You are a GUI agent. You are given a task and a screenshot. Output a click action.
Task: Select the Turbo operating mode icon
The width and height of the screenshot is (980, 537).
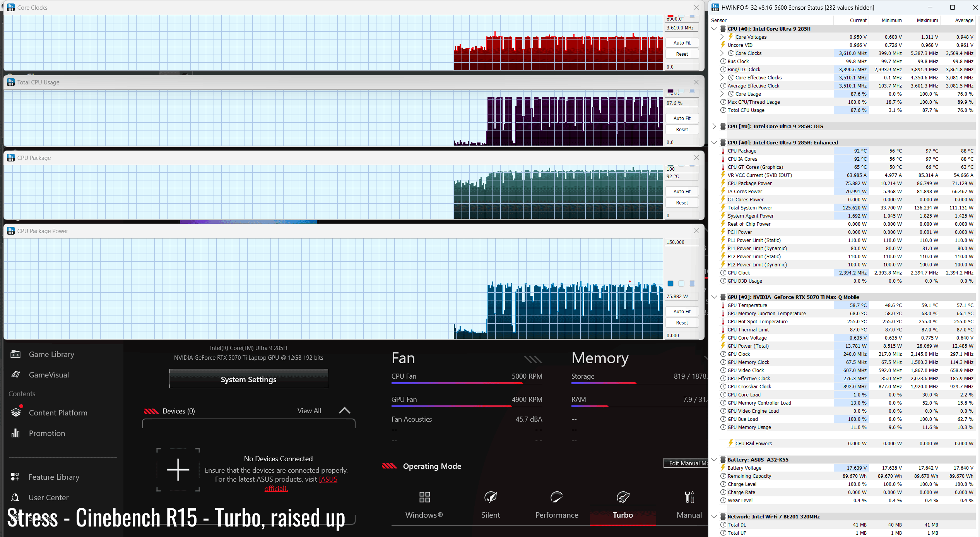pyautogui.click(x=623, y=497)
